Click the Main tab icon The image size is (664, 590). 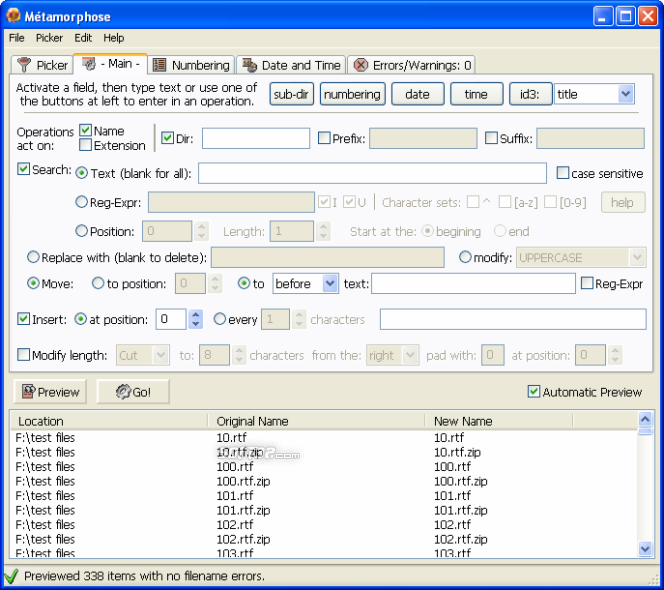[89, 64]
